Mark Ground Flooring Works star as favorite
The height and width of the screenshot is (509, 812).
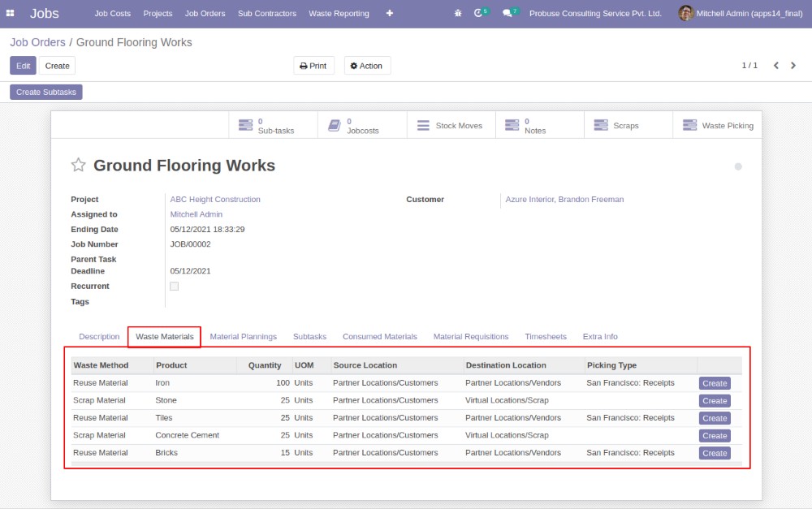(79, 166)
